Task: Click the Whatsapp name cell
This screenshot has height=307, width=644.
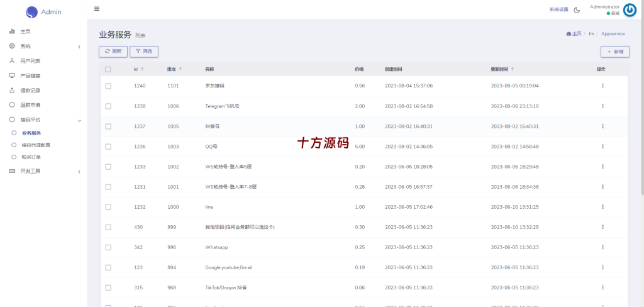Action: coord(216,247)
